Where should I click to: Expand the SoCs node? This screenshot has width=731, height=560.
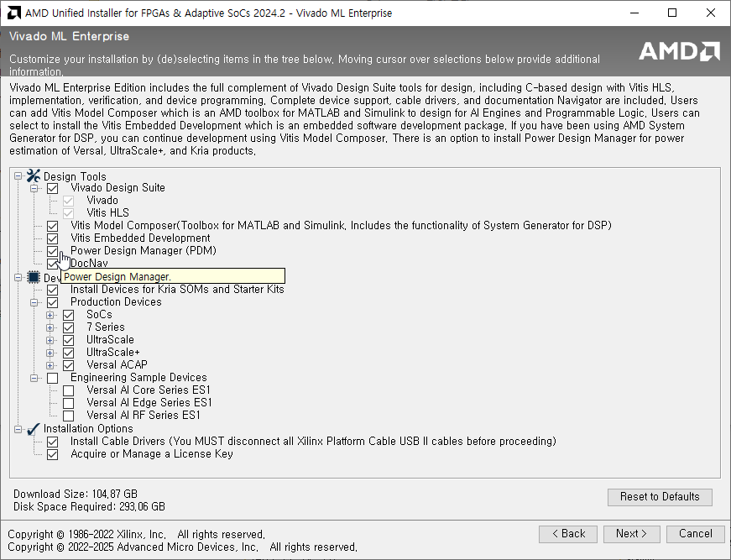click(x=50, y=315)
